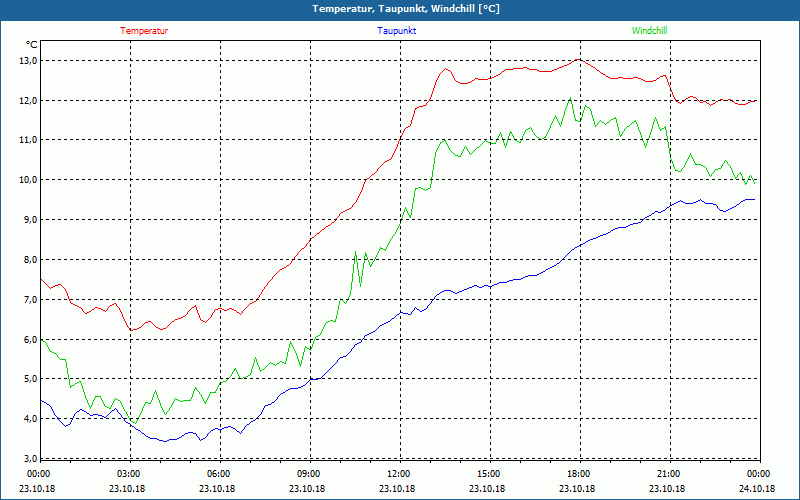800x500 pixels.
Task: Click the chart title 'Temperatur, Taupunkt, Windchill [°C]'
Action: pyautogui.click(x=406, y=9)
